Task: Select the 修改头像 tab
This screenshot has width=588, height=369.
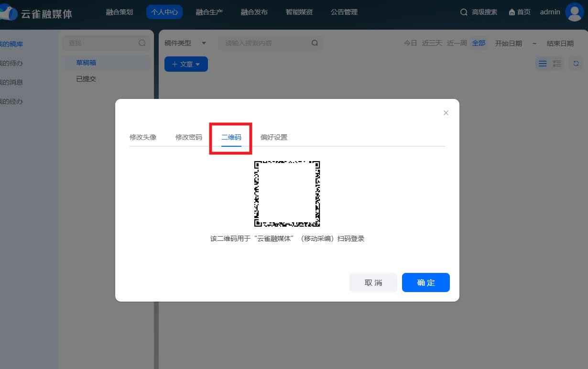Action: (143, 137)
